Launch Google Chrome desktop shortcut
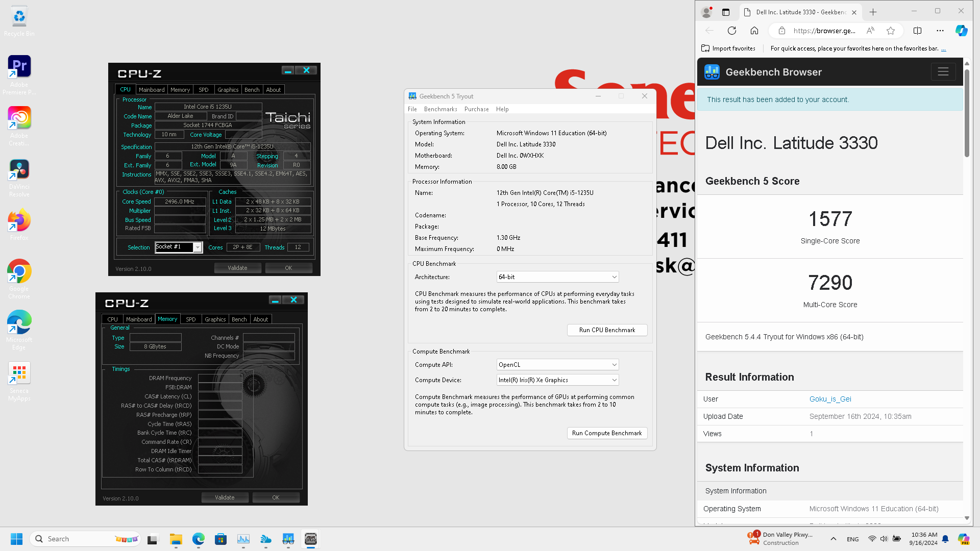This screenshot has width=980, height=551. pyautogui.click(x=19, y=279)
